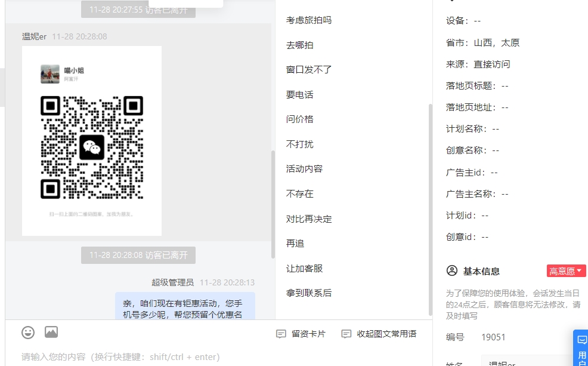Choose quick phrase 不存在
The image size is (588, 366).
pos(299,193)
